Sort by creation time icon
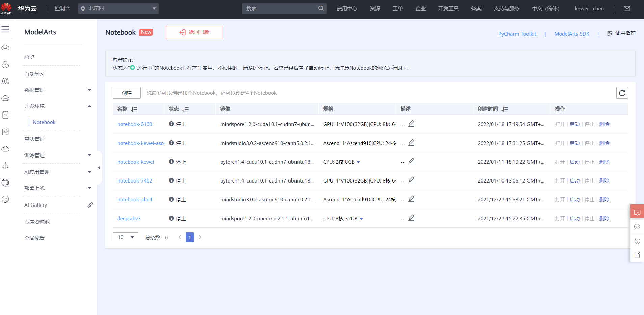 (505, 109)
